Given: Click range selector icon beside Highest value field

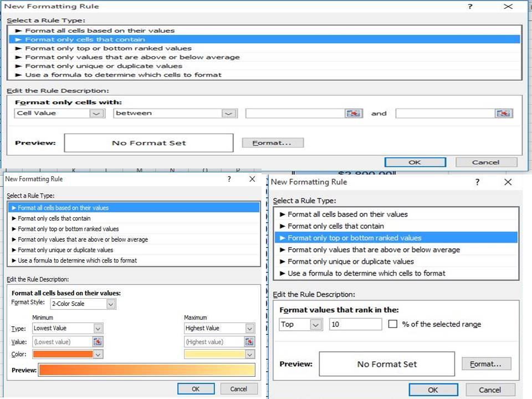Looking at the screenshot, I should click(x=249, y=342).
